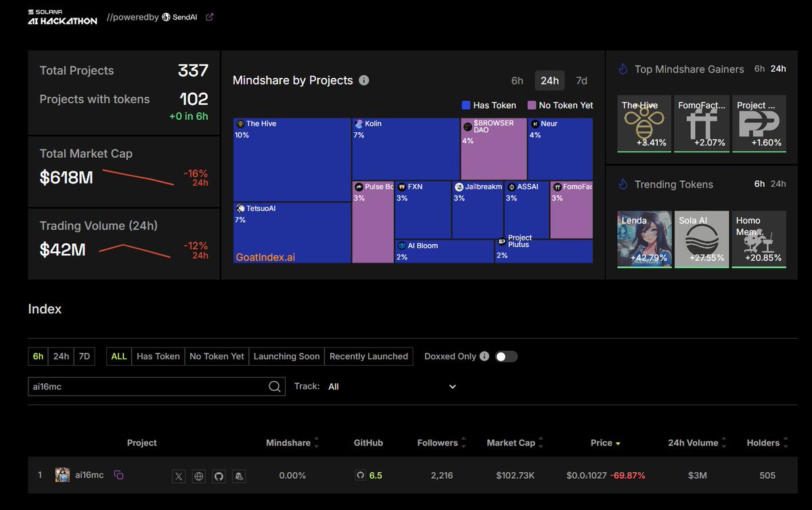
Task: Sort the table by Mindshare
Action: click(x=292, y=443)
